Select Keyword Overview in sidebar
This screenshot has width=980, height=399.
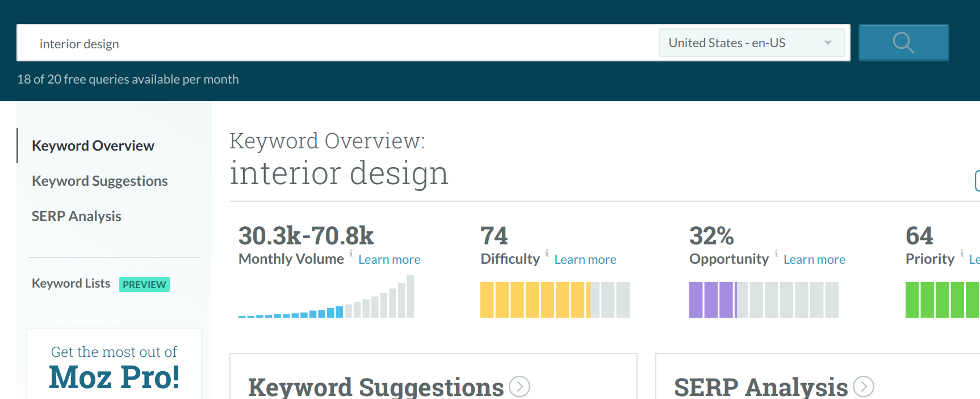pos(93,146)
